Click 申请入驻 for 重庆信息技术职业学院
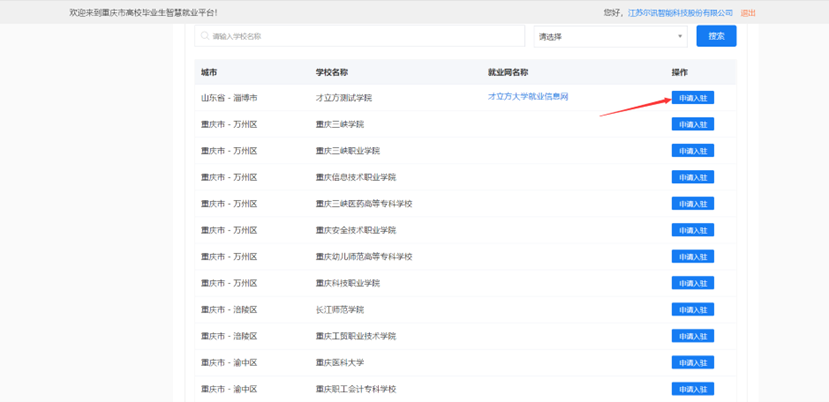The width and height of the screenshot is (829, 402). pos(692,177)
